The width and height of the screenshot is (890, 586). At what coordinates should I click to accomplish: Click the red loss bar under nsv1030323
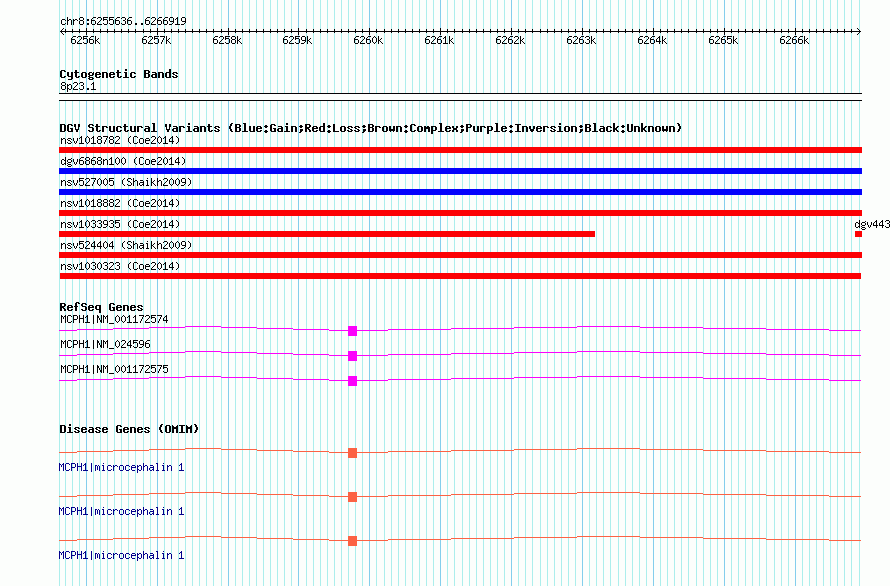coord(460,276)
